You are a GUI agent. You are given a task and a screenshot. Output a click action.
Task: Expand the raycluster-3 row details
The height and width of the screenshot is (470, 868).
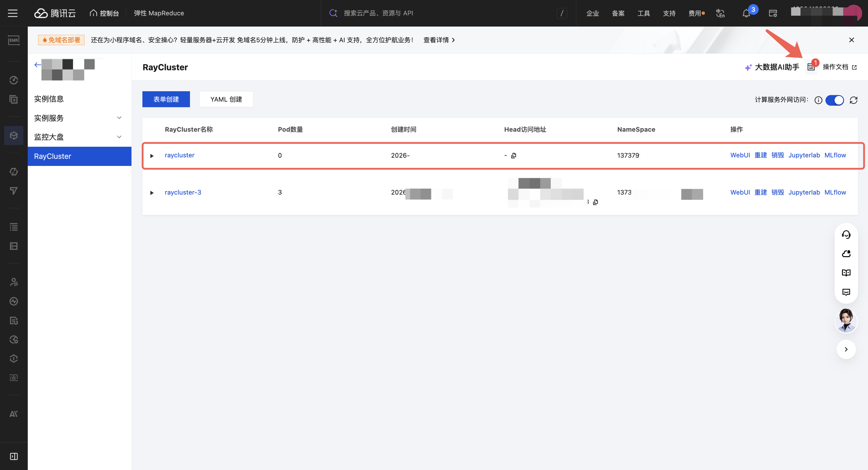(152, 193)
